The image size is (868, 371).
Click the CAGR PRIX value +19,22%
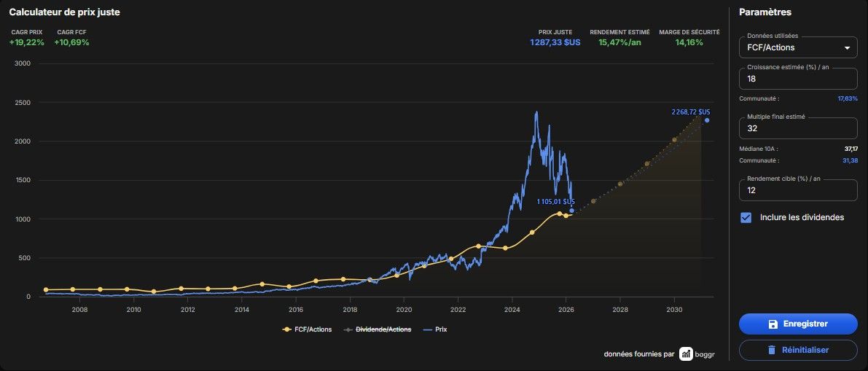(26, 42)
